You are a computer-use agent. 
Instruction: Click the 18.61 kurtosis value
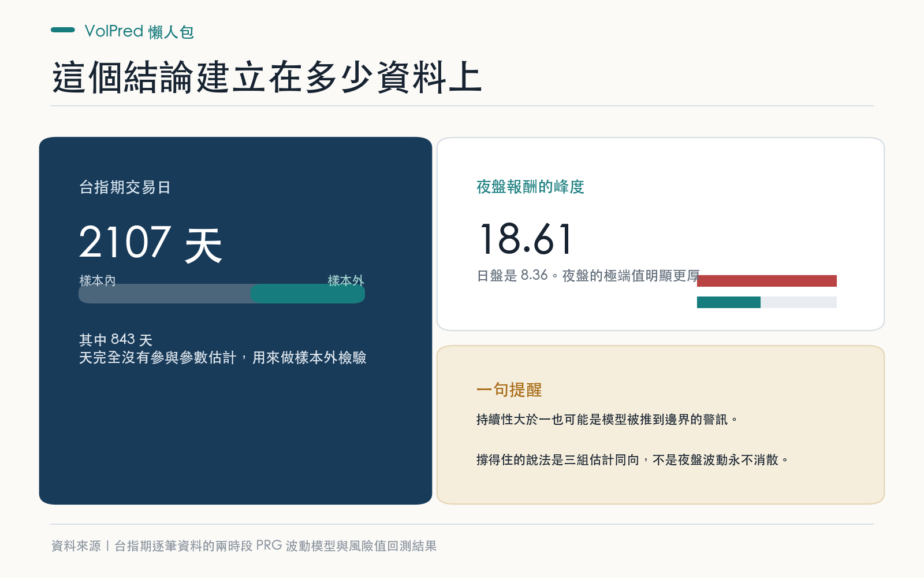[x=526, y=239]
